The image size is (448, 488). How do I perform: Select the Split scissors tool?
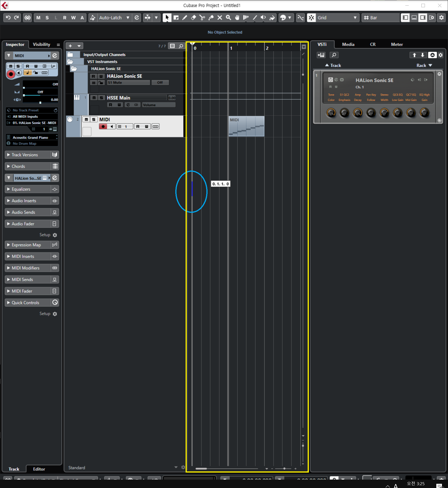point(202,18)
